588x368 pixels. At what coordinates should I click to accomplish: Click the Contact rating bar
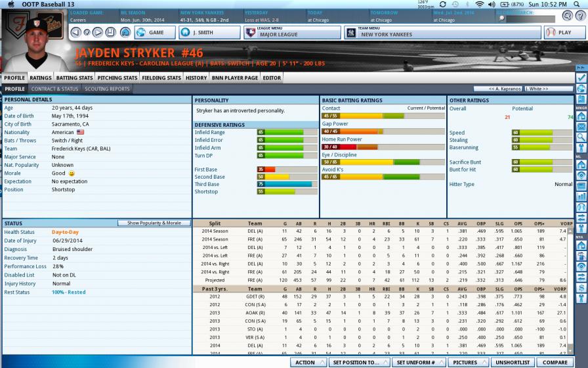[383, 116]
